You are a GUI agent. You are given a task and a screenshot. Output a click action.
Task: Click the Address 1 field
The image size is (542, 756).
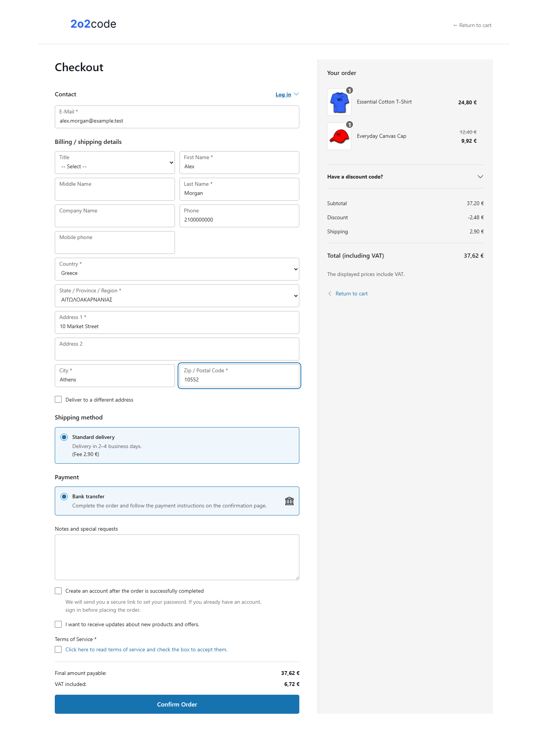[177, 322]
